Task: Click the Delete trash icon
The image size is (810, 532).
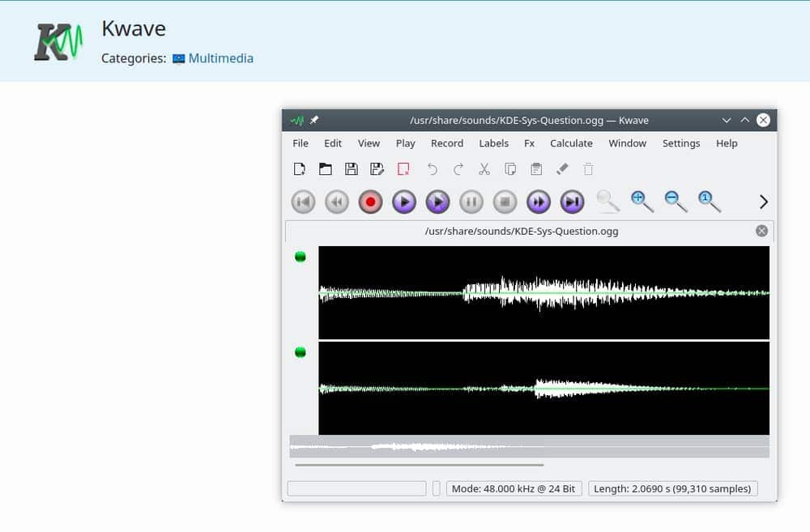Action: (588, 169)
